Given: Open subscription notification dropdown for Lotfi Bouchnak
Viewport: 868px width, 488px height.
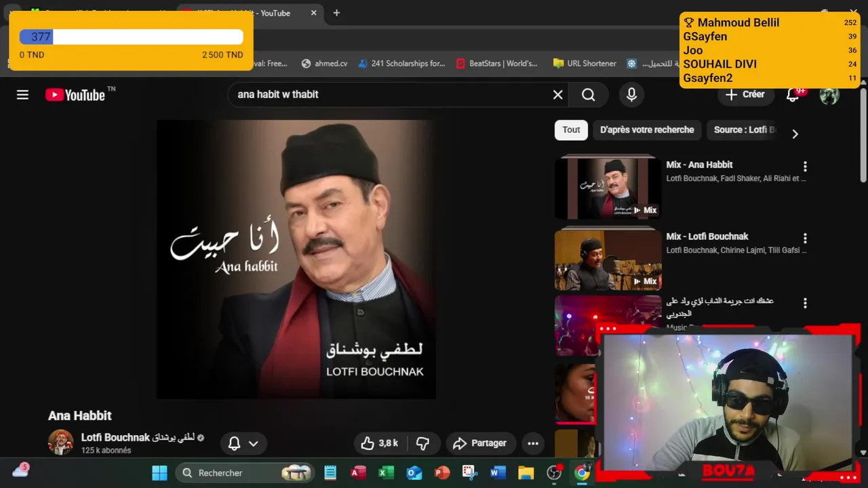Looking at the screenshot, I should 243,443.
